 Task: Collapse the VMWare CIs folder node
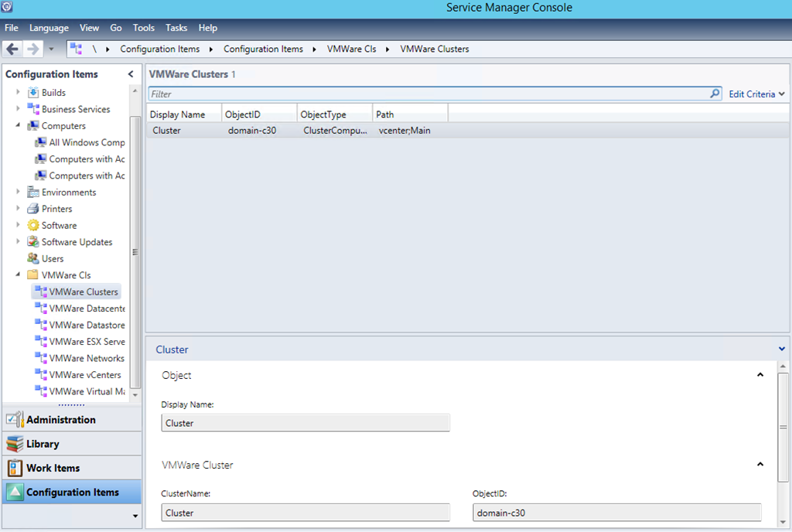tap(19, 275)
